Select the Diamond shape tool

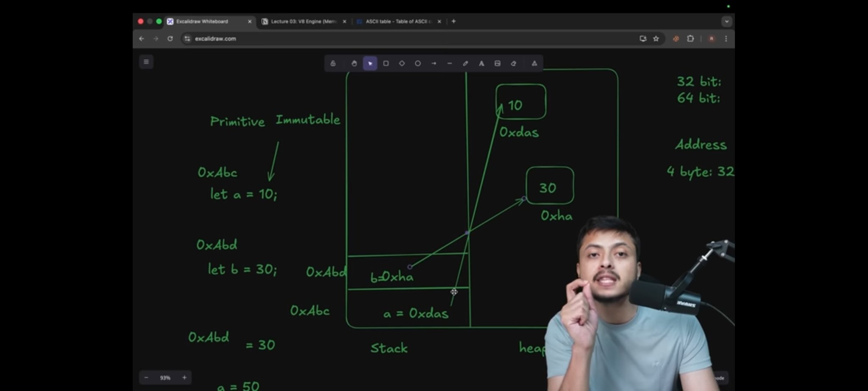click(402, 64)
